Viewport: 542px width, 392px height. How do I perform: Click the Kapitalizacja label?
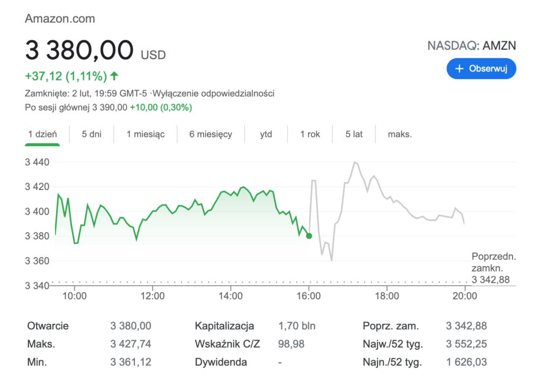(x=224, y=326)
